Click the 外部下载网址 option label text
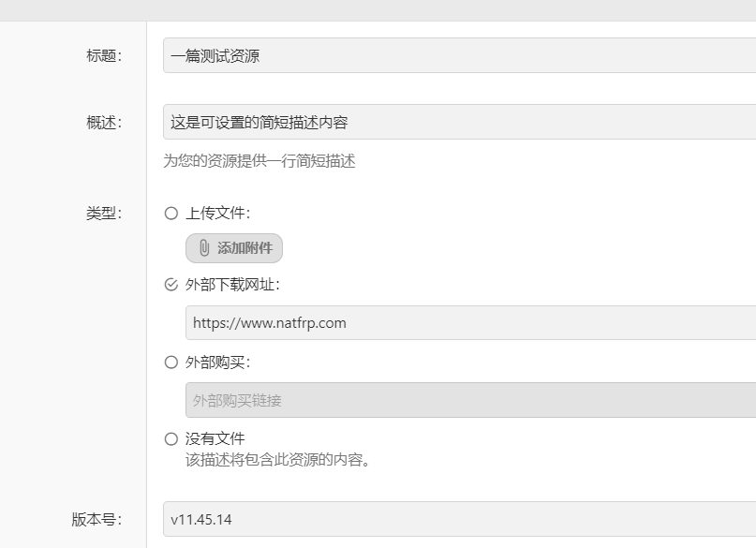Screen dimensions: 756x548 coord(231,285)
